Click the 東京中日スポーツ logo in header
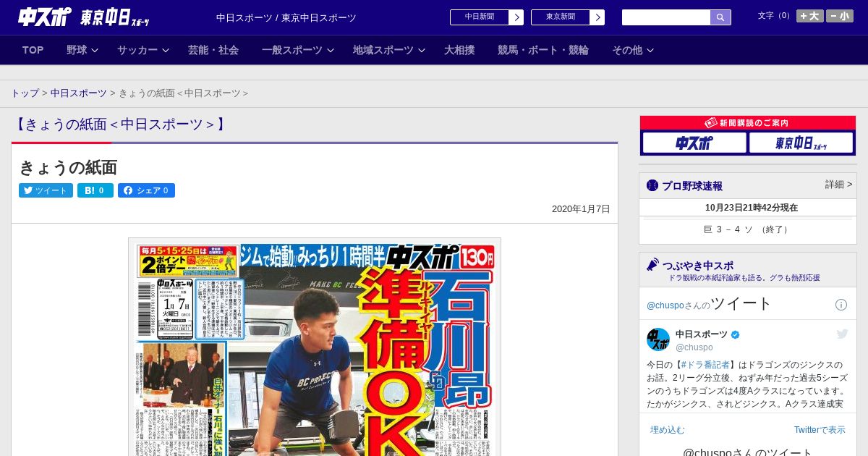This screenshot has width=868, height=456. [115, 17]
